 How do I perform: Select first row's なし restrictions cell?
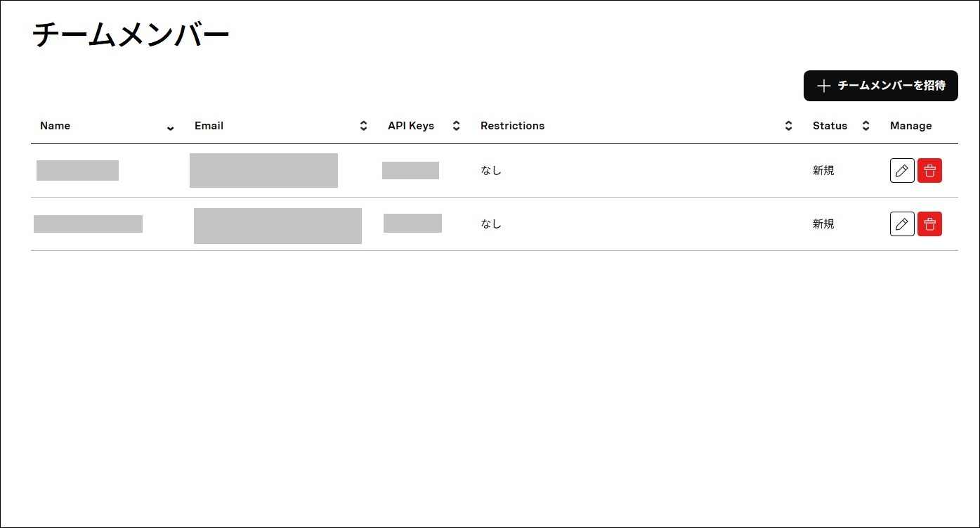491,170
